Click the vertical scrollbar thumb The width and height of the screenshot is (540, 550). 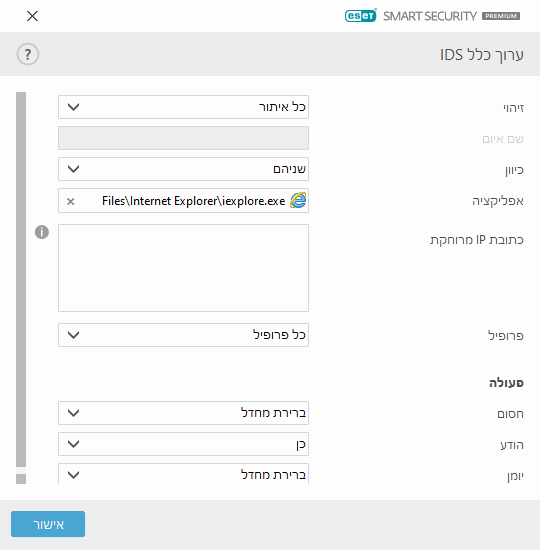(21, 280)
